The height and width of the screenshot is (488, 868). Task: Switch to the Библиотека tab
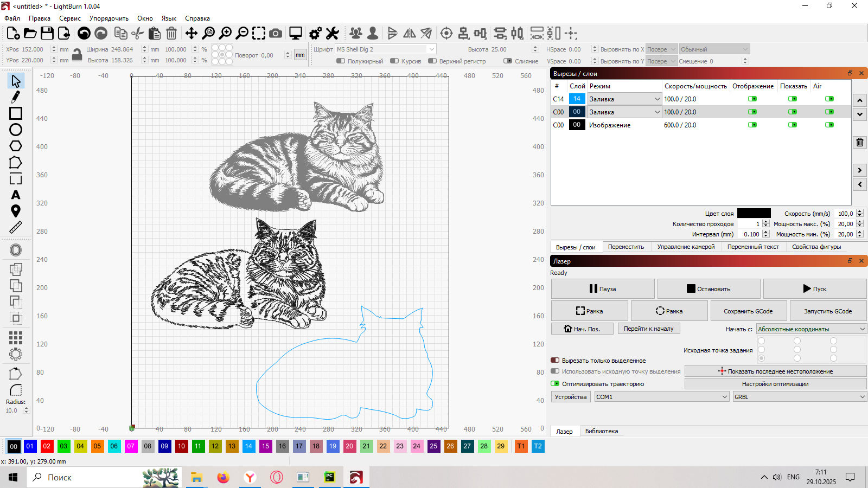click(x=601, y=431)
